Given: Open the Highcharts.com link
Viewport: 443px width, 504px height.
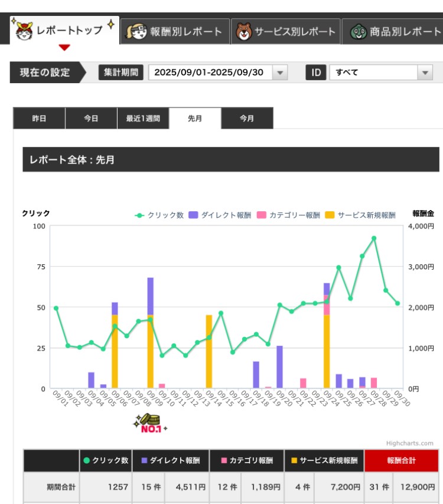Looking at the screenshot, I should click(409, 443).
